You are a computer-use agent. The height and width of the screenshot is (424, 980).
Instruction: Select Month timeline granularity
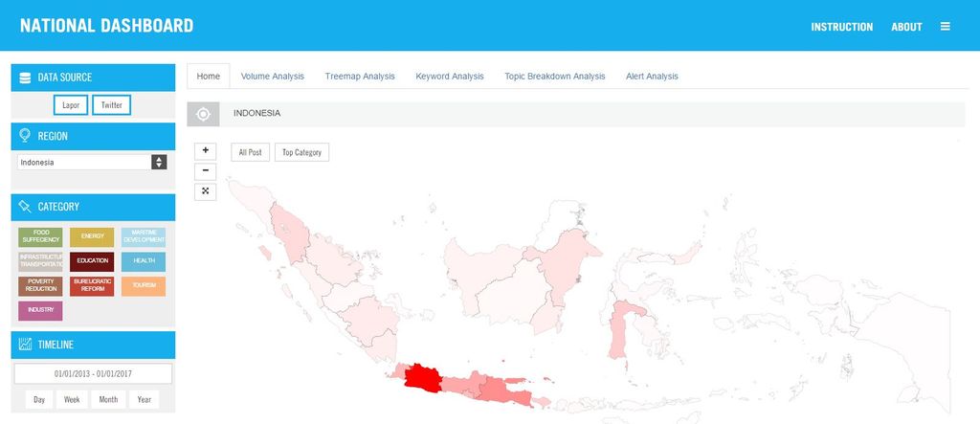pos(108,400)
